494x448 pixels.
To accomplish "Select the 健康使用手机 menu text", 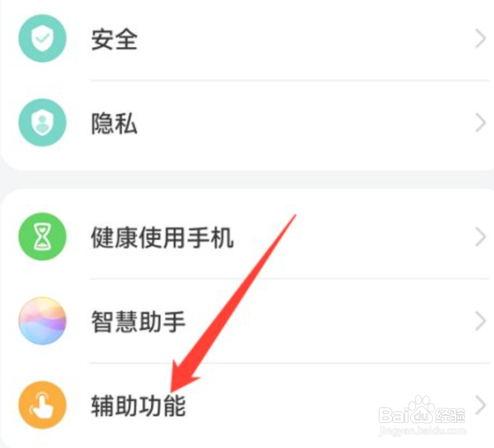I will click(x=162, y=237).
